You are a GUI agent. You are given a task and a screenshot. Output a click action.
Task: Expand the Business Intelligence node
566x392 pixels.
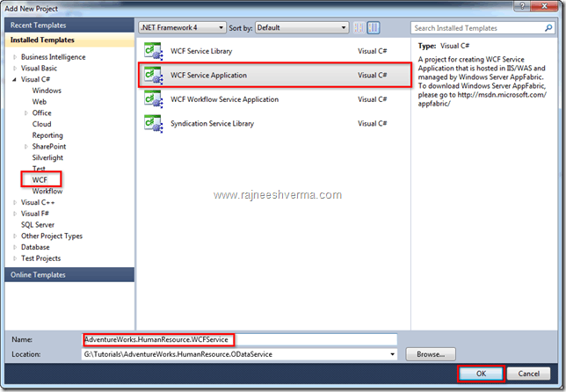[15, 57]
